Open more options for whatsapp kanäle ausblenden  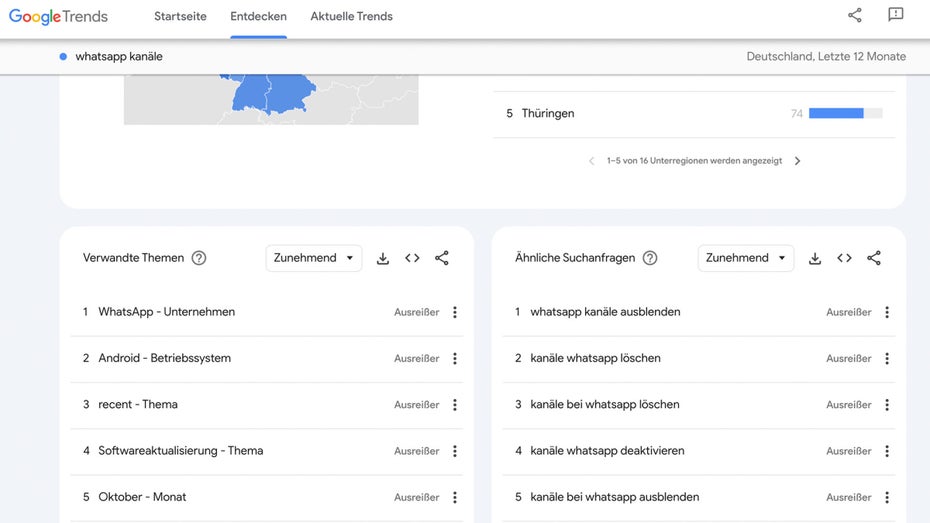887,312
